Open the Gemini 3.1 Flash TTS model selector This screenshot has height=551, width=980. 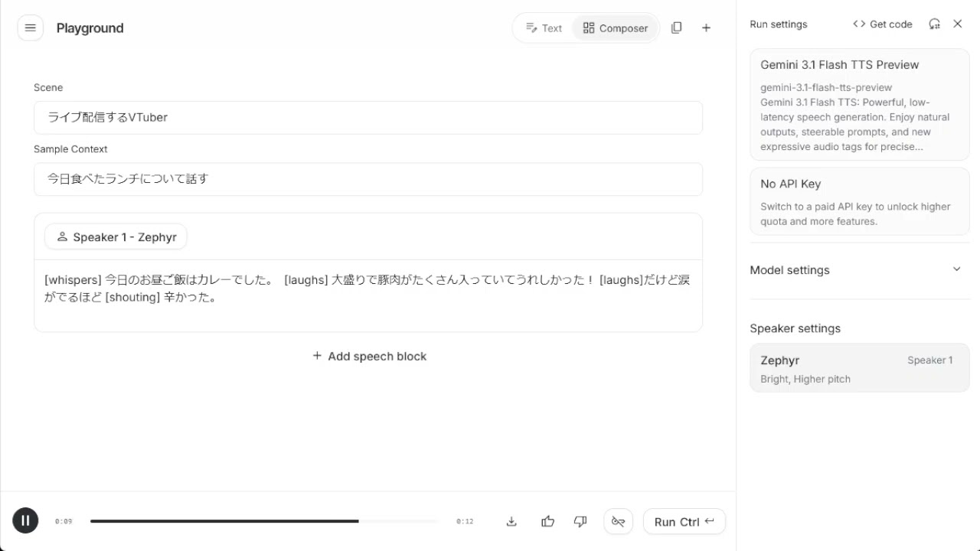860,105
